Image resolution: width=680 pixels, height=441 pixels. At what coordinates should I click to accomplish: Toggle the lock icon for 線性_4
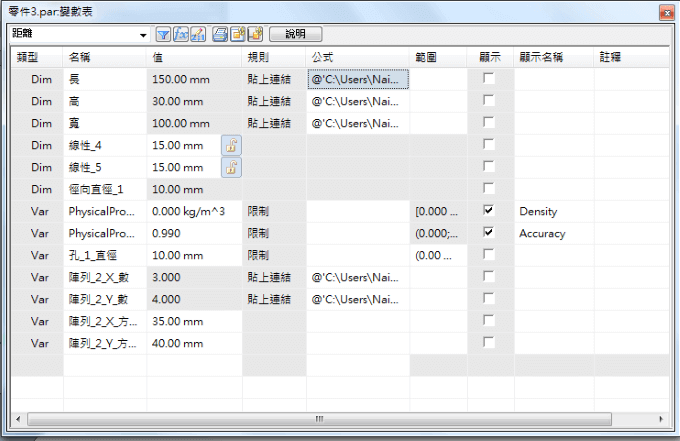[x=230, y=145]
